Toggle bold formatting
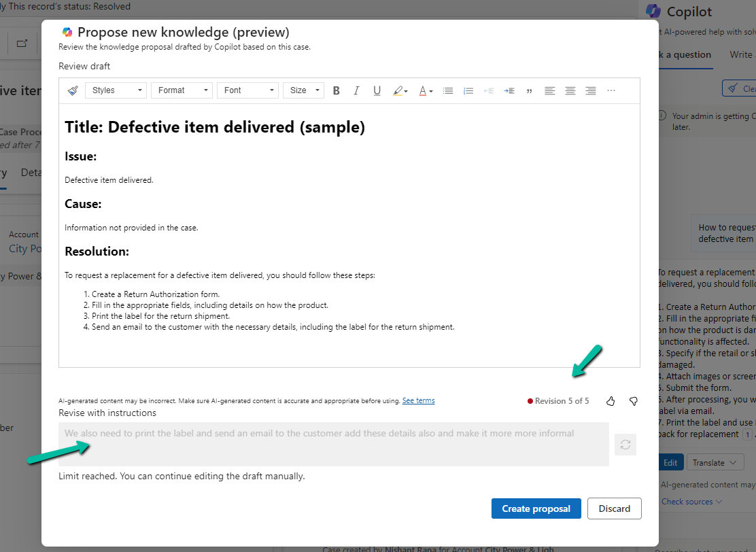The image size is (756, 552). 336,90
